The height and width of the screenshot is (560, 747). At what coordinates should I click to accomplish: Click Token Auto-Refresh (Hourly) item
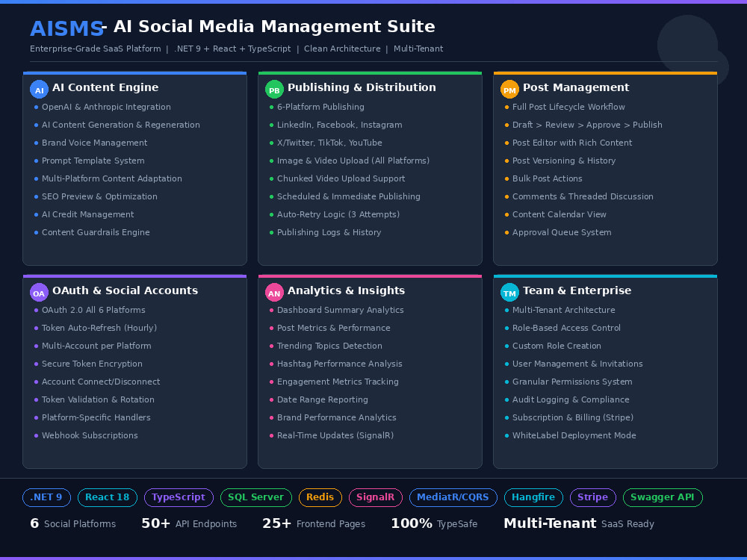pyautogui.click(x=99, y=328)
